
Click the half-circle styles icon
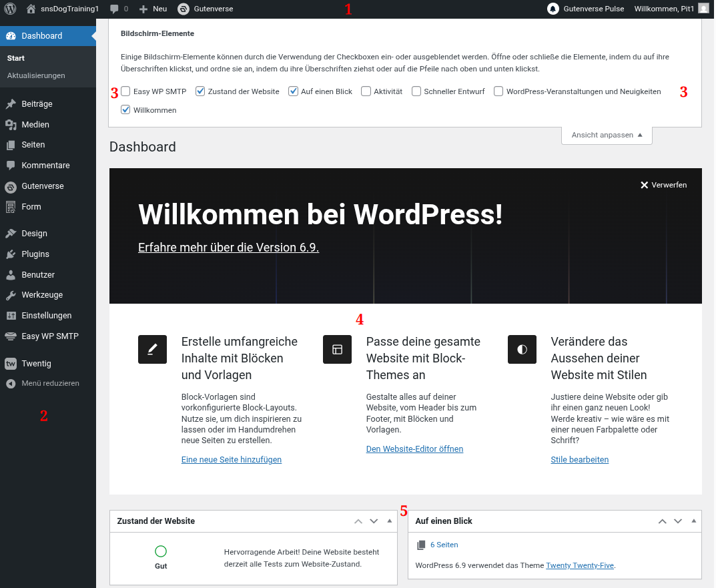pyautogui.click(x=522, y=350)
